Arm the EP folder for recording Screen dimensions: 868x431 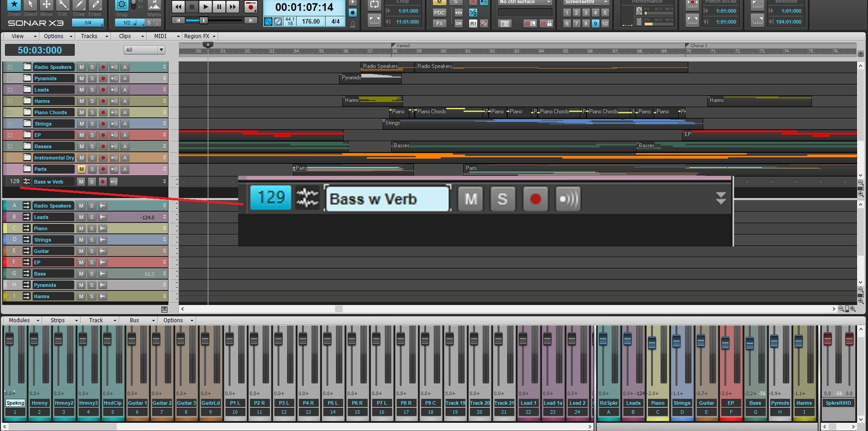tap(103, 135)
